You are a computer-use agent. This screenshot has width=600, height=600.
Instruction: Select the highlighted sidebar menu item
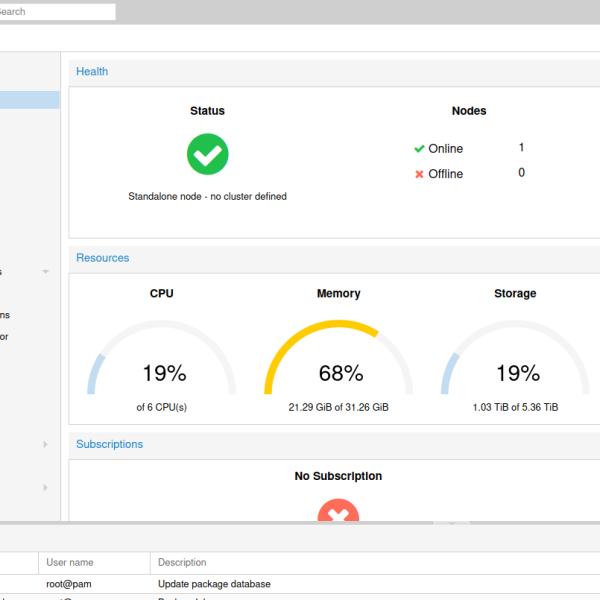(29, 100)
